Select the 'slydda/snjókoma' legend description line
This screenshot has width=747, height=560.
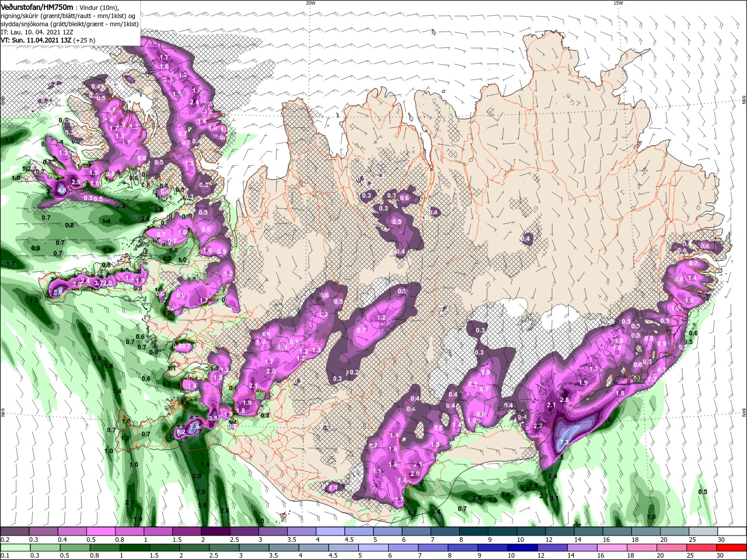click(69, 24)
